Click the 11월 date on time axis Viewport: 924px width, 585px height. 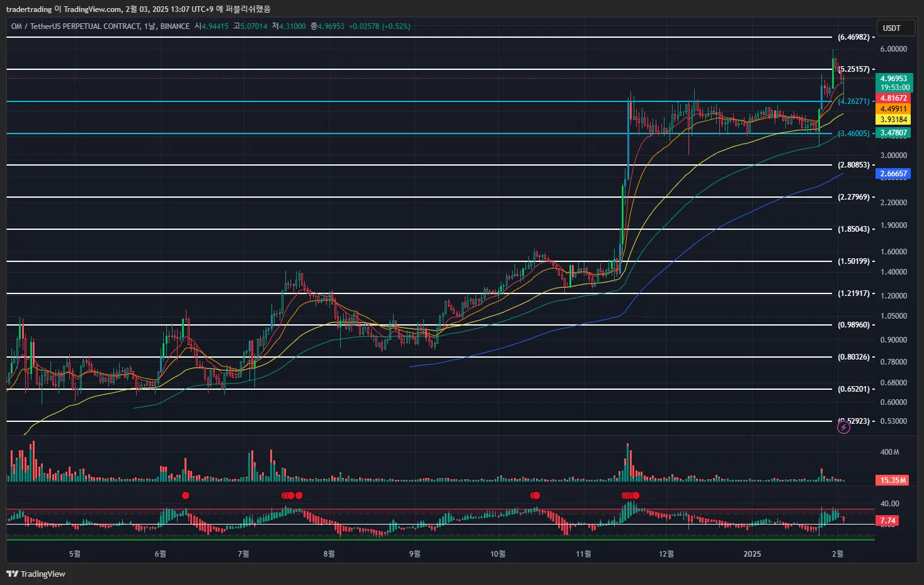(x=583, y=554)
